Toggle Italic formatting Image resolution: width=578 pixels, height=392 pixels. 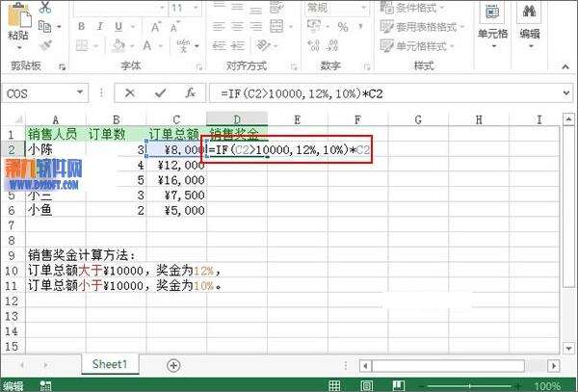tap(100, 27)
